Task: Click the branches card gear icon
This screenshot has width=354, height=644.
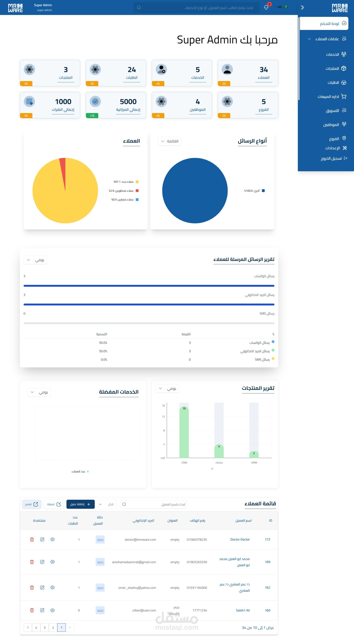Action: pos(227,102)
